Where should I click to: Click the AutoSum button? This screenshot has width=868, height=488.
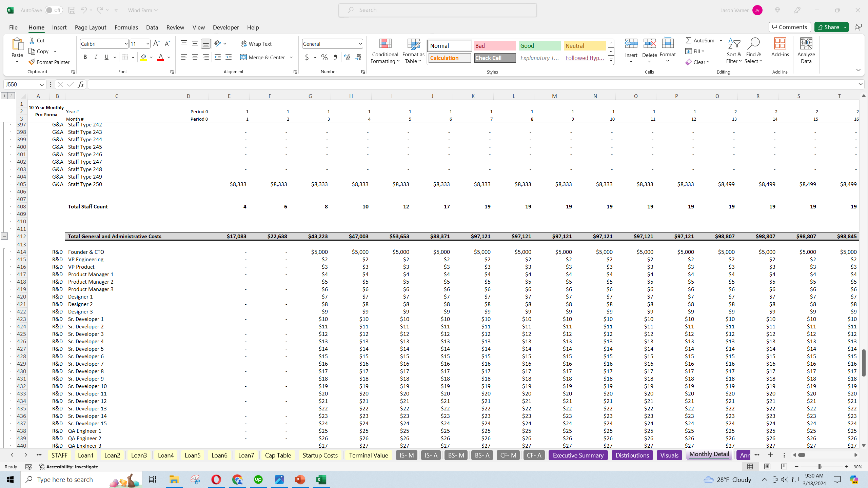click(700, 40)
